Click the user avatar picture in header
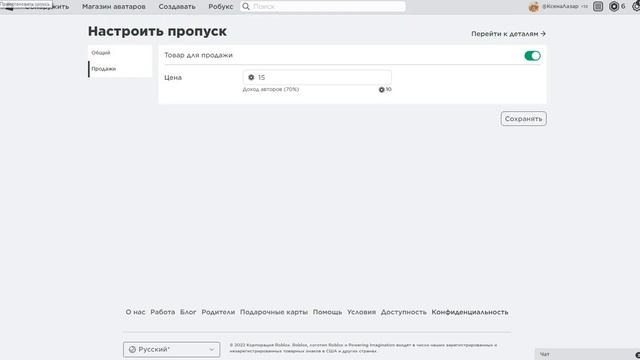Image resolution: width=640 pixels, height=360 pixels. 533,7
